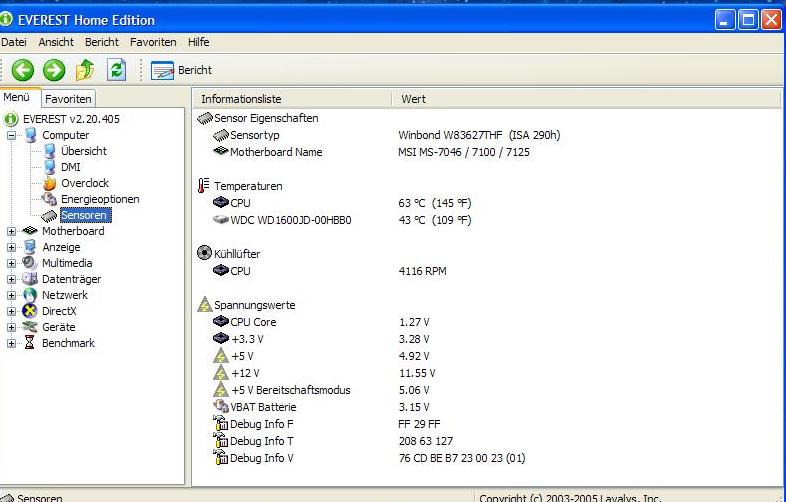Click the Datenträger drive icon

click(30, 279)
